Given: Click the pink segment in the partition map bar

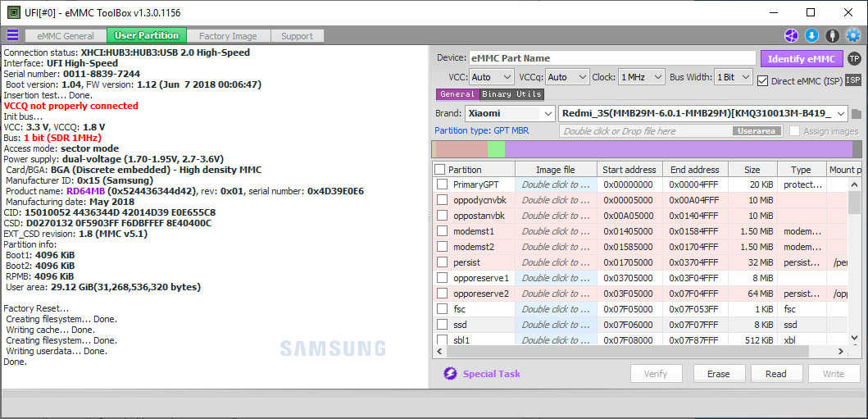Looking at the screenshot, I should pyautogui.click(x=461, y=149).
